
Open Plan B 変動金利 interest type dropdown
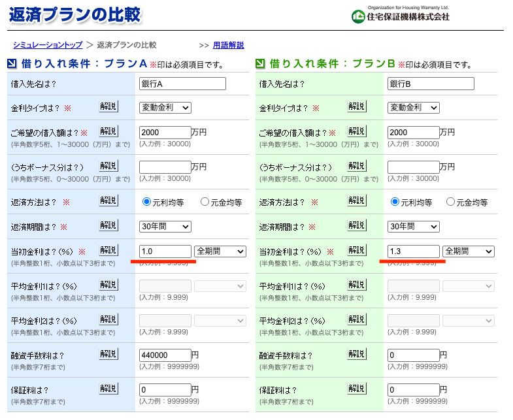pyautogui.click(x=414, y=108)
